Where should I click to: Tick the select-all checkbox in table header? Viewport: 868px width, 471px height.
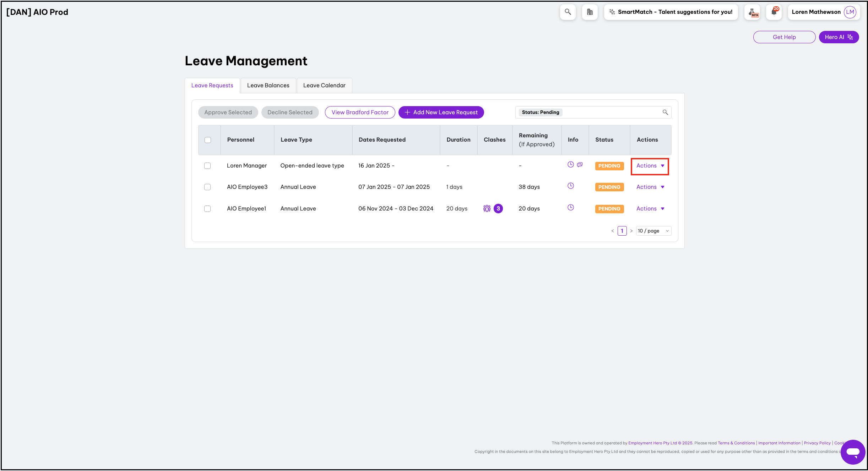(208, 140)
